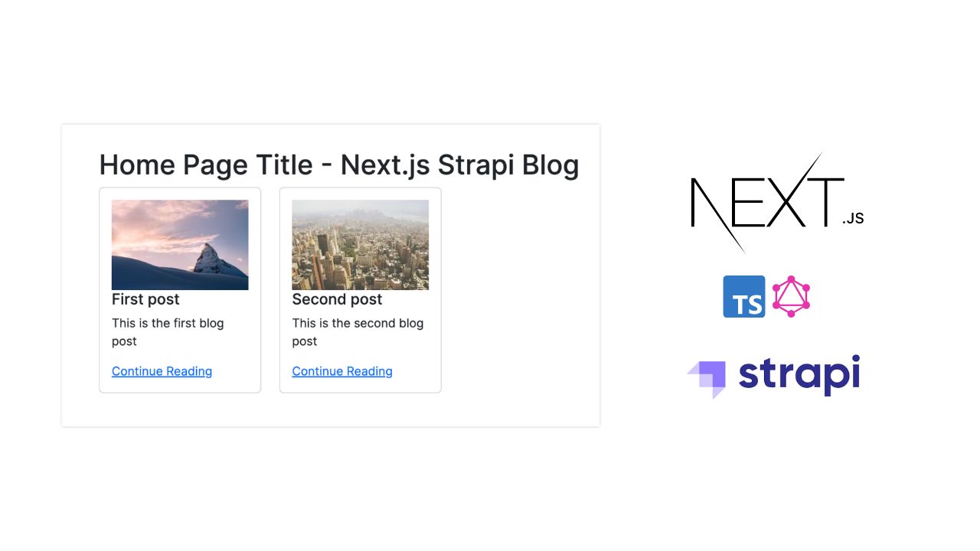Click 'This is the second blog post' text
The height and width of the screenshot is (551, 980).
[x=357, y=331]
